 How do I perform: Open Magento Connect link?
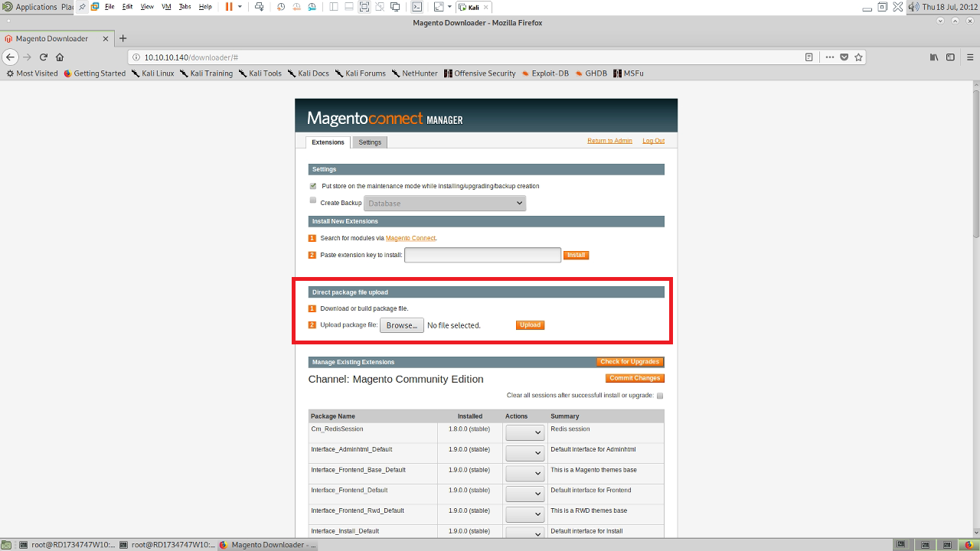410,238
